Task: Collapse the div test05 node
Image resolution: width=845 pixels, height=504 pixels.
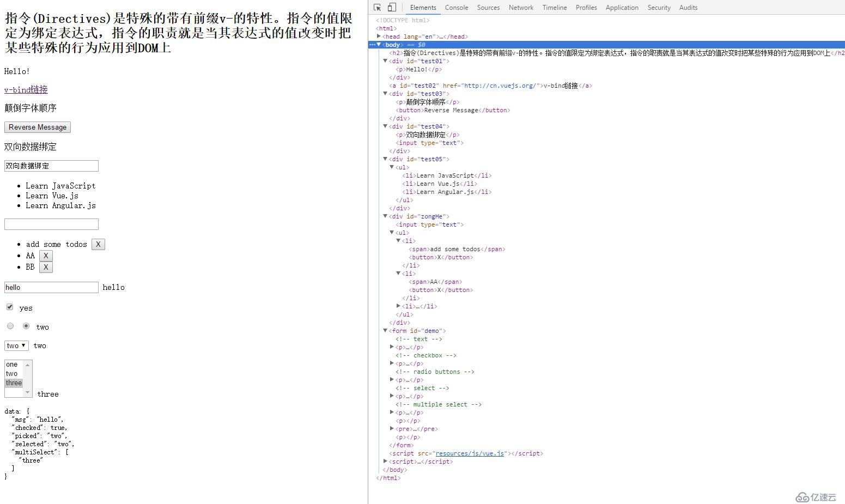Action: pos(385,159)
